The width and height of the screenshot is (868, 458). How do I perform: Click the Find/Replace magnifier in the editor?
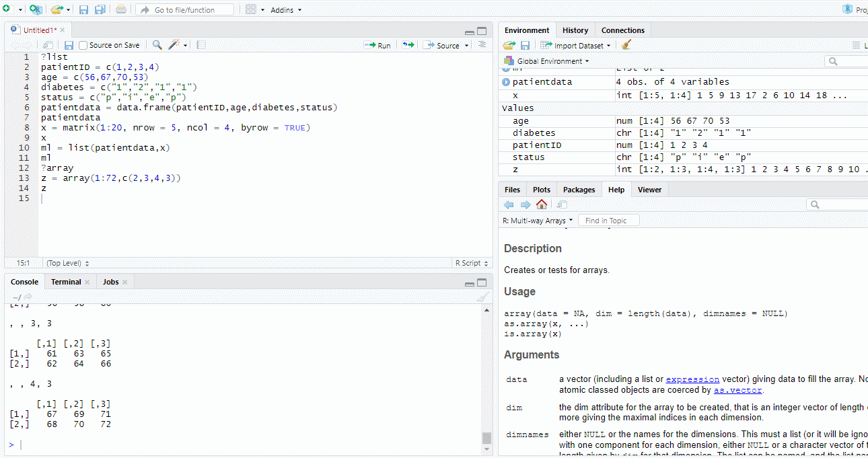[157, 45]
